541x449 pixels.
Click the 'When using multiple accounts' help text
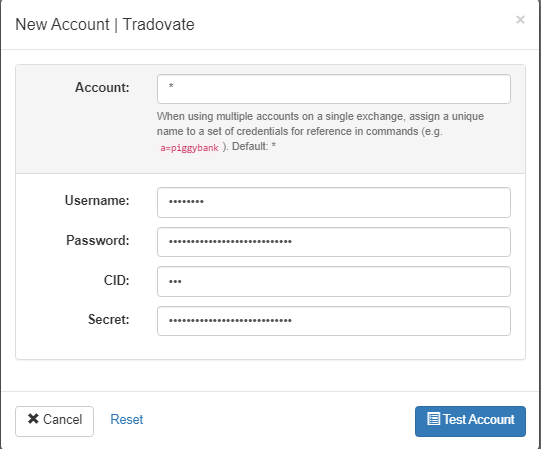(x=320, y=131)
